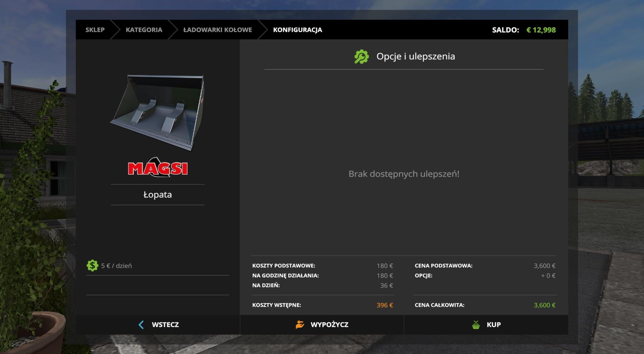The image size is (644, 354).
Task: Go back with the WSTECZ button
Action: pyautogui.click(x=158, y=324)
